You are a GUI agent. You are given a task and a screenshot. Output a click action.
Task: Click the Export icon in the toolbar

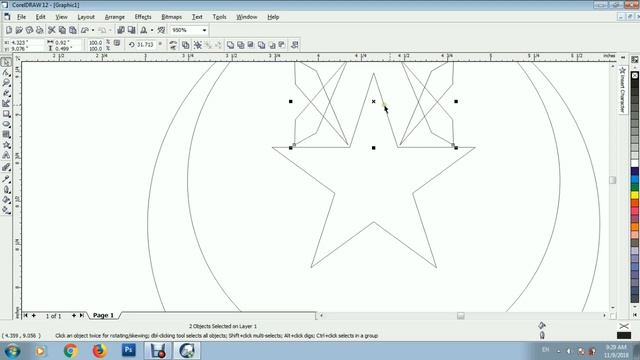131,30
